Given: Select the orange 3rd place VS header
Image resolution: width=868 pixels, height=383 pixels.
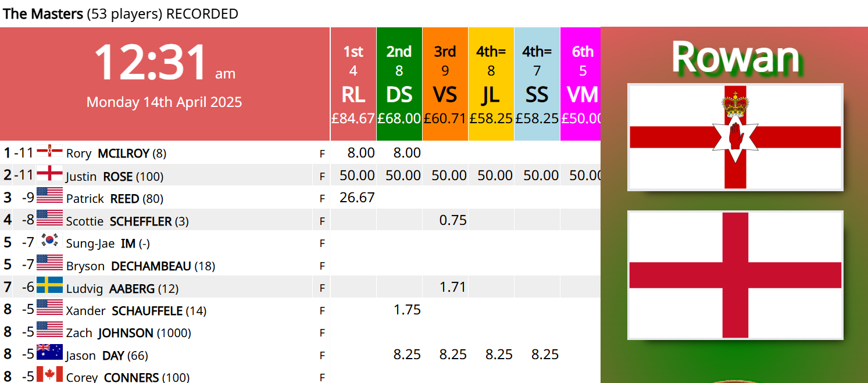Looking at the screenshot, I should point(445,84).
